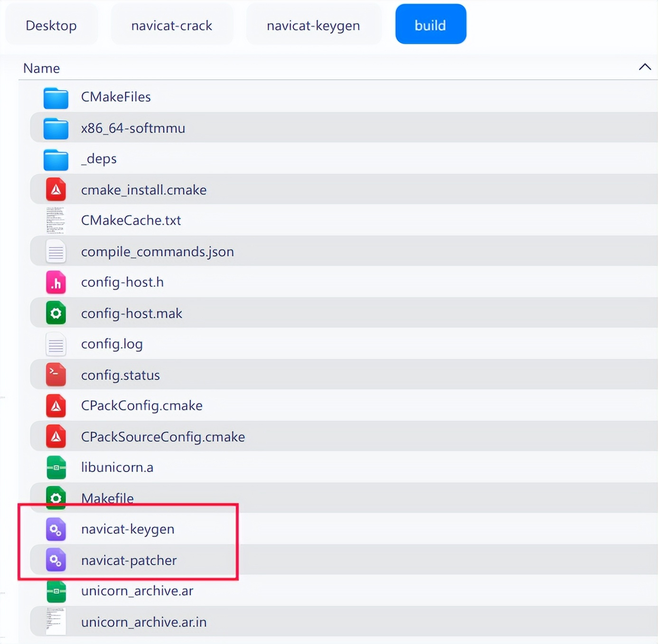Select unicorn_archive.ar file name
The height and width of the screenshot is (644, 658).
pyautogui.click(x=137, y=591)
